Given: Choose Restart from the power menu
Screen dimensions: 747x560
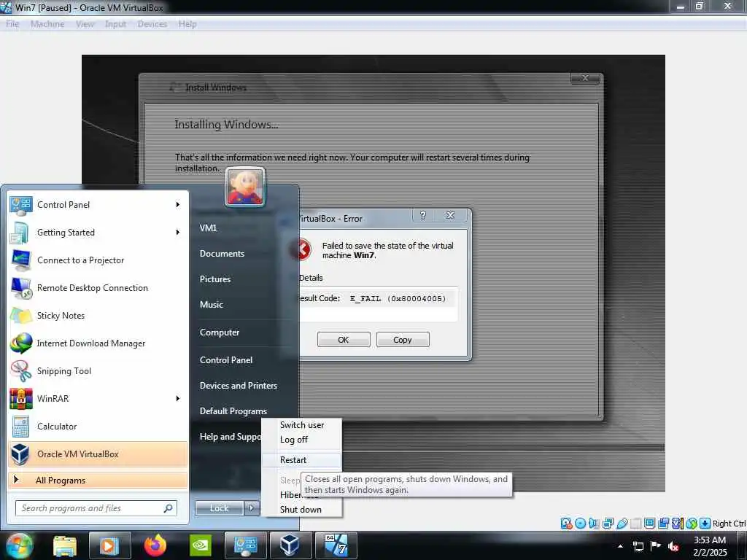Looking at the screenshot, I should click(x=301, y=460).
